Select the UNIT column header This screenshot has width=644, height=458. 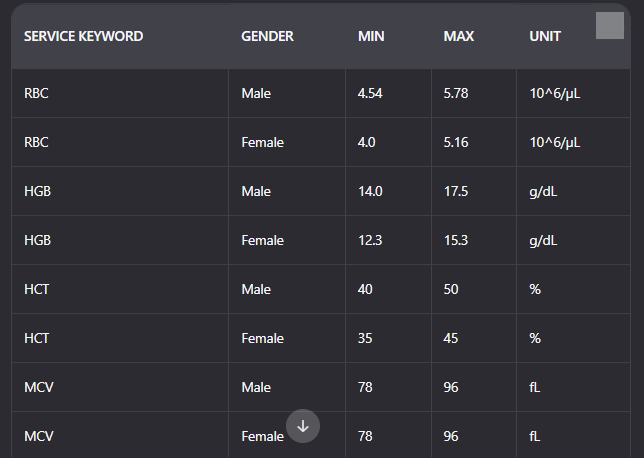pyautogui.click(x=545, y=36)
